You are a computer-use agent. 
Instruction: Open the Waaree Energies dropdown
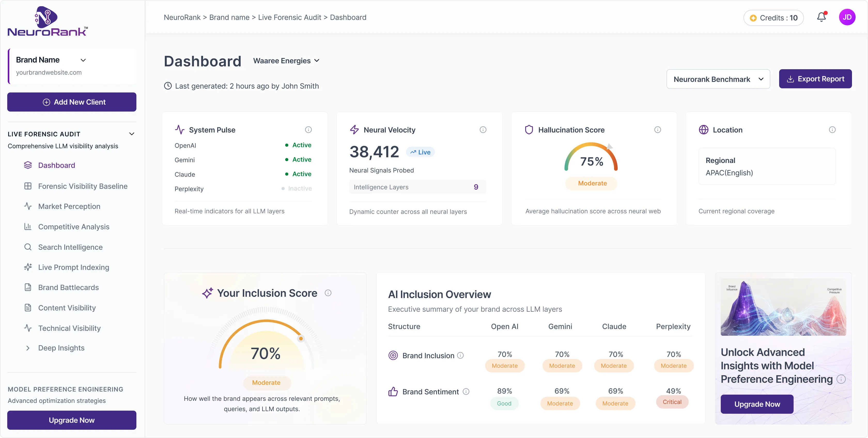pos(286,61)
